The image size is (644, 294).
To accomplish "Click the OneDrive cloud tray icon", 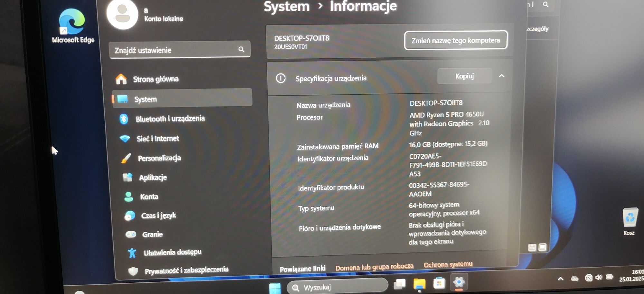I will [x=574, y=278].
